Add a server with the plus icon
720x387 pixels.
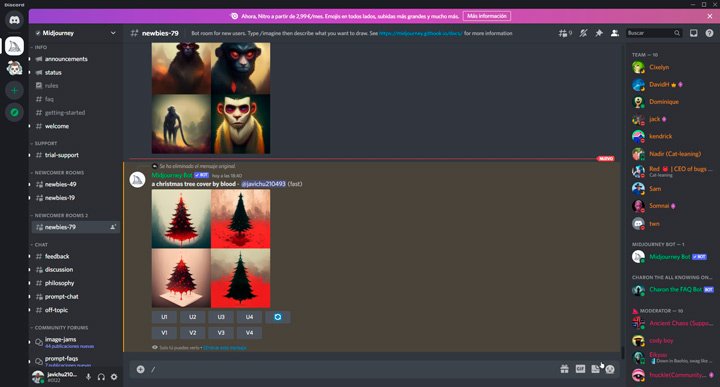tap(14, 90)
